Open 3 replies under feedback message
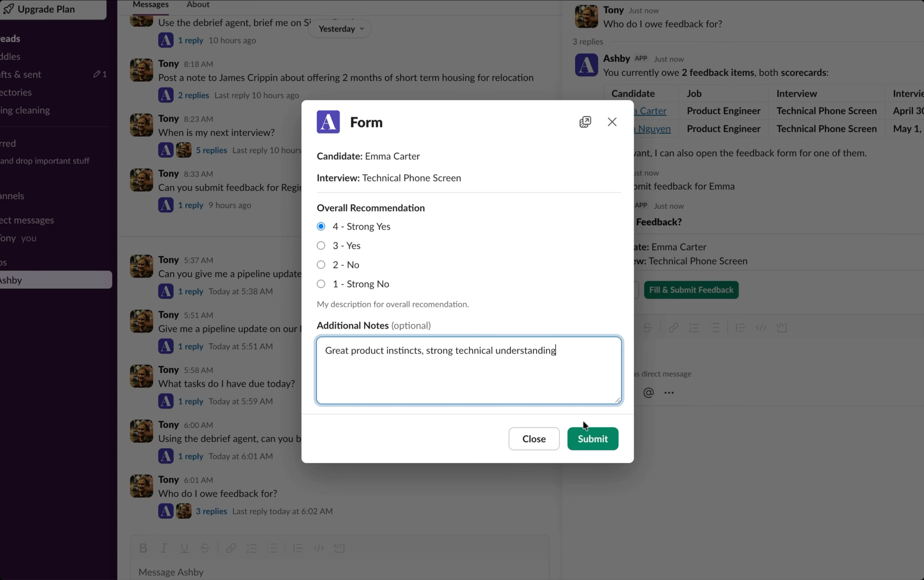924x580 pixels. pyautogui.click(x=211, y=511)
